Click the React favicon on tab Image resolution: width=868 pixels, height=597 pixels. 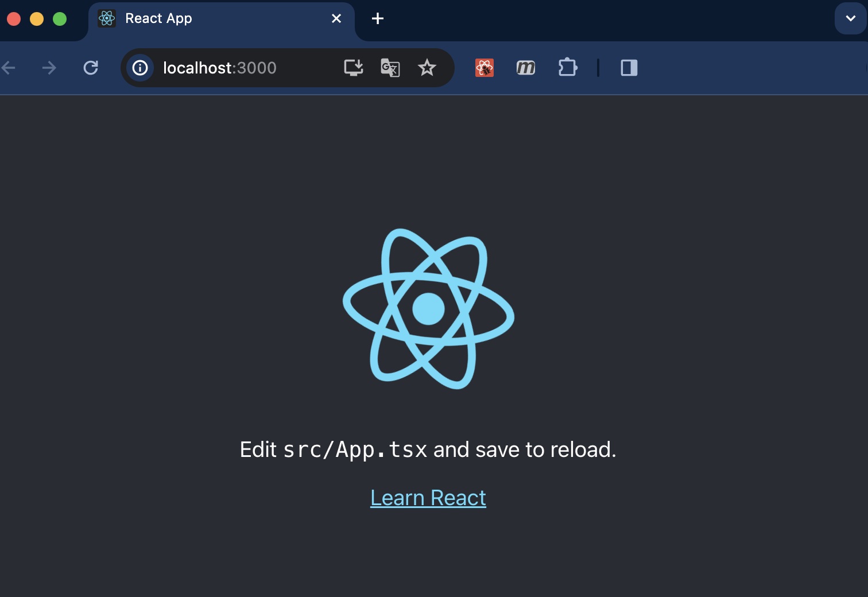[107, 18]
